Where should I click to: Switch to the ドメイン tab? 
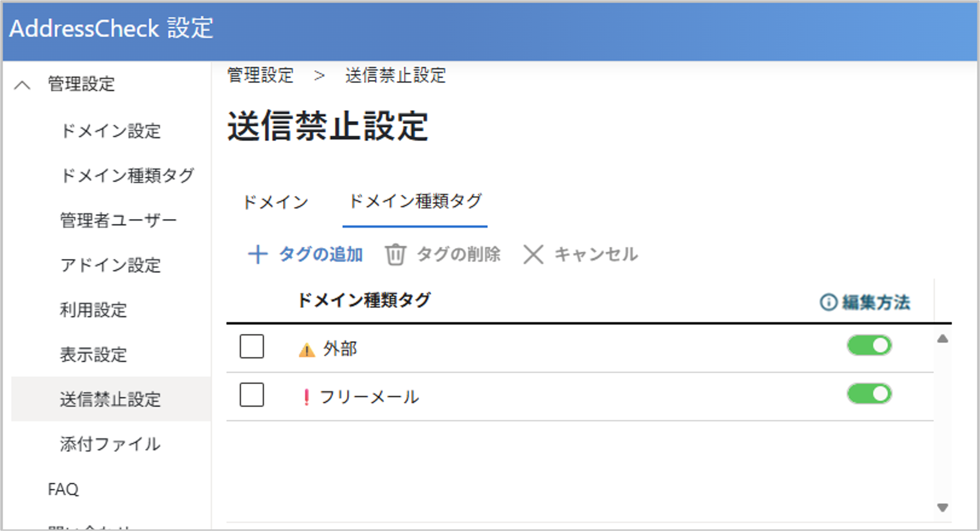click(275, 202)
